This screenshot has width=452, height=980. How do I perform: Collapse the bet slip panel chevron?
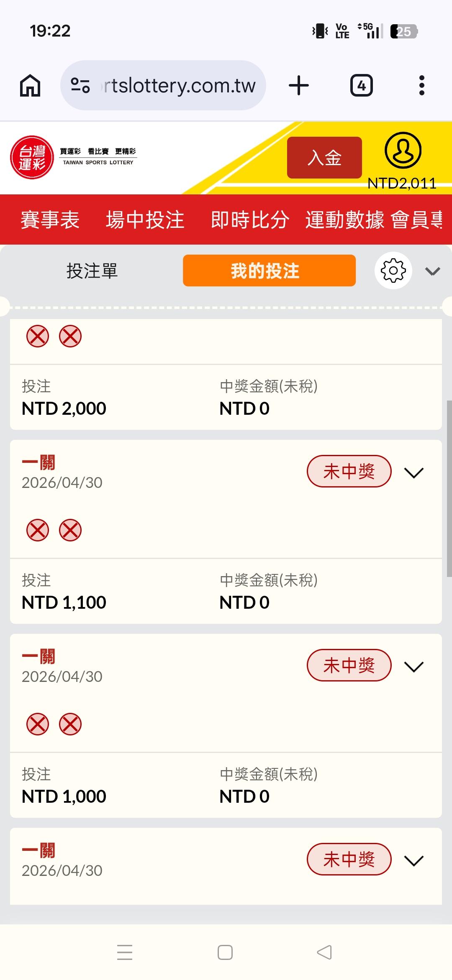click(x=432, y=271)
